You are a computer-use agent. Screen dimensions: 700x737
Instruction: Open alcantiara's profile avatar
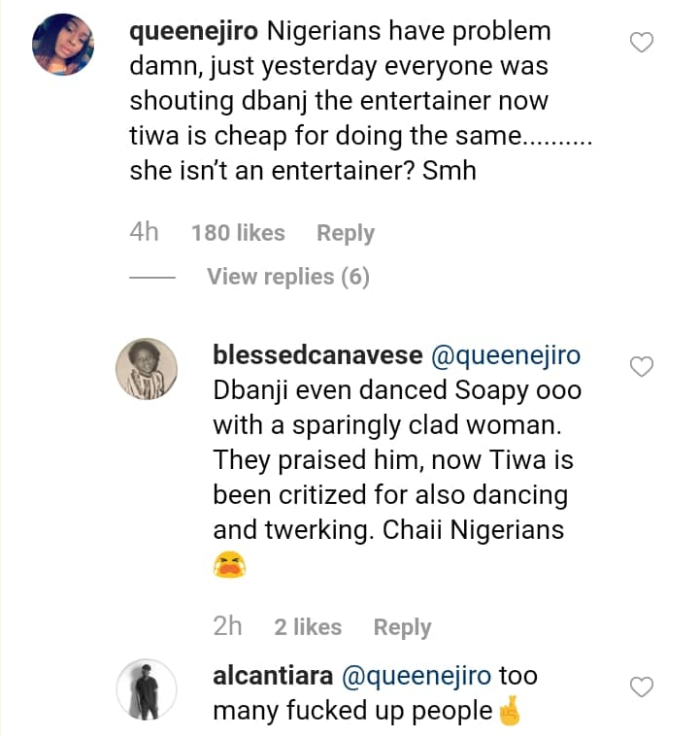[147, 689]
